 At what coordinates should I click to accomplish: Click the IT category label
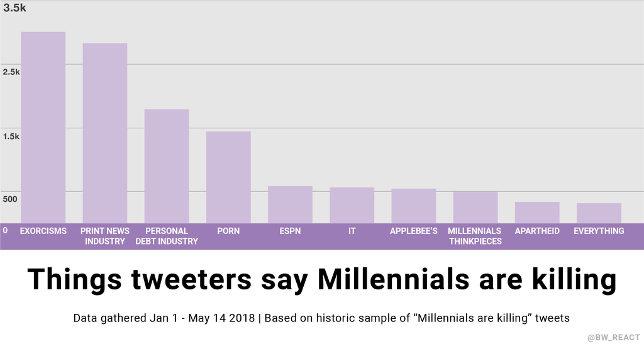point(352,231)
